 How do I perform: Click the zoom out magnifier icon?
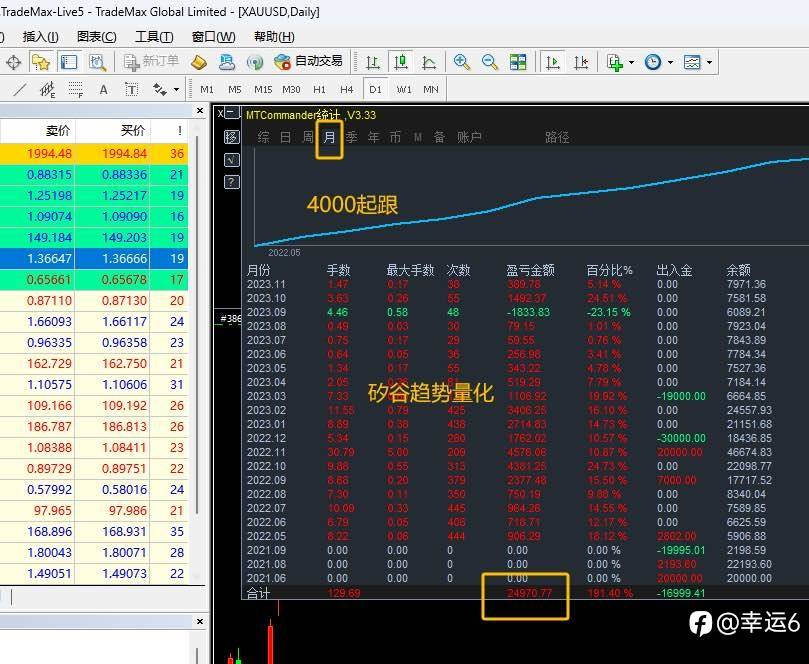pyautogui.click(x=490, y=62)
